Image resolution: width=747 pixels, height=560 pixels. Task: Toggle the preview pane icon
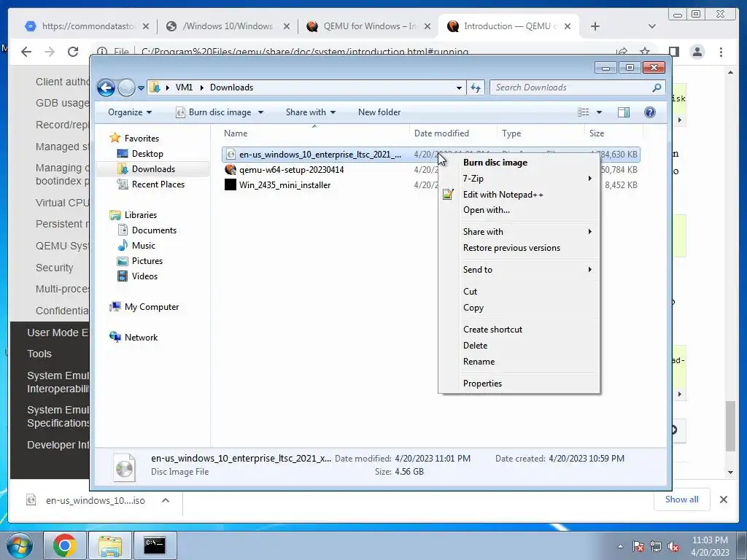(624, 112)
